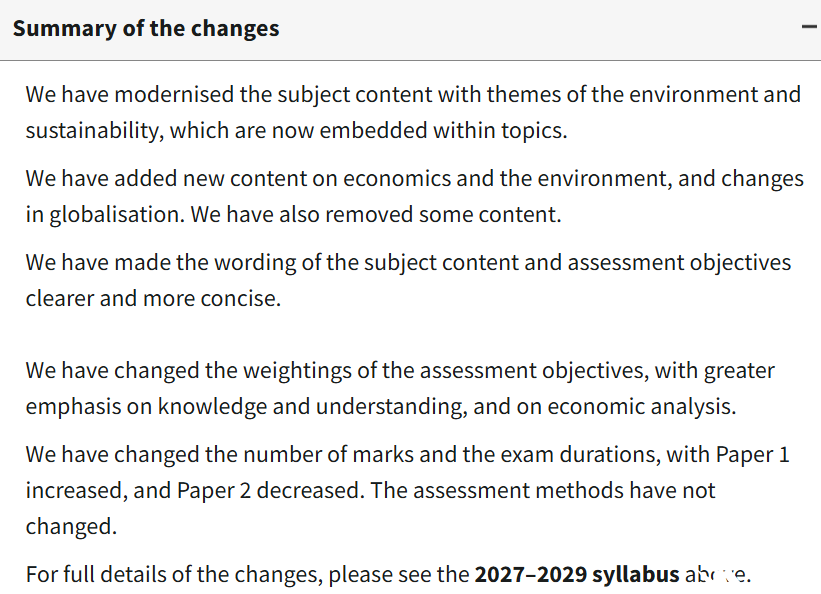
Task: Click the phrase "knowledge and understanding"
Action: click(313, 406)
